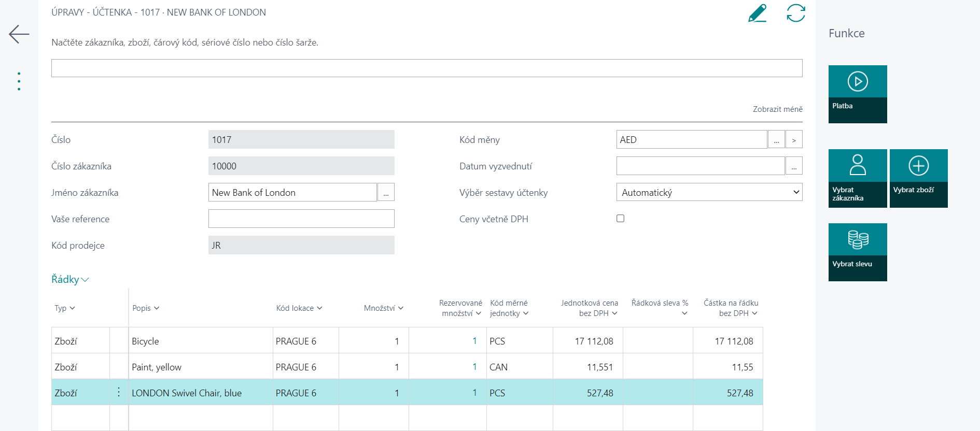The height and width of the screenshot is (431, 980).
Task: Click the Vybrat zboží tile
Action: (918, 178)
